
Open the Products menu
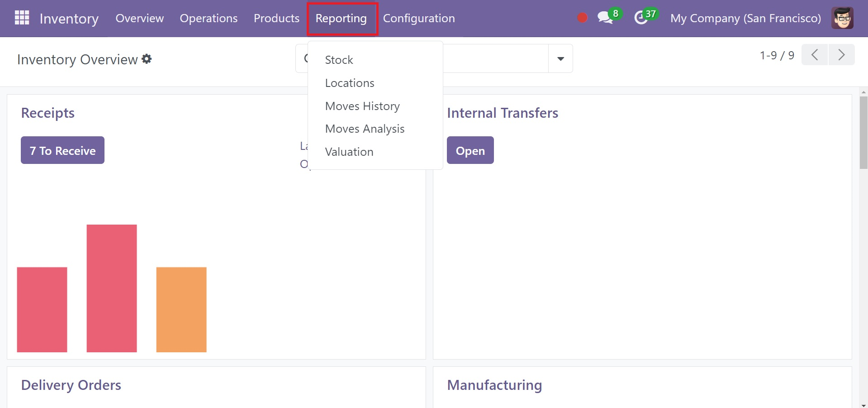pyautogui.click(x=276, y=18)
